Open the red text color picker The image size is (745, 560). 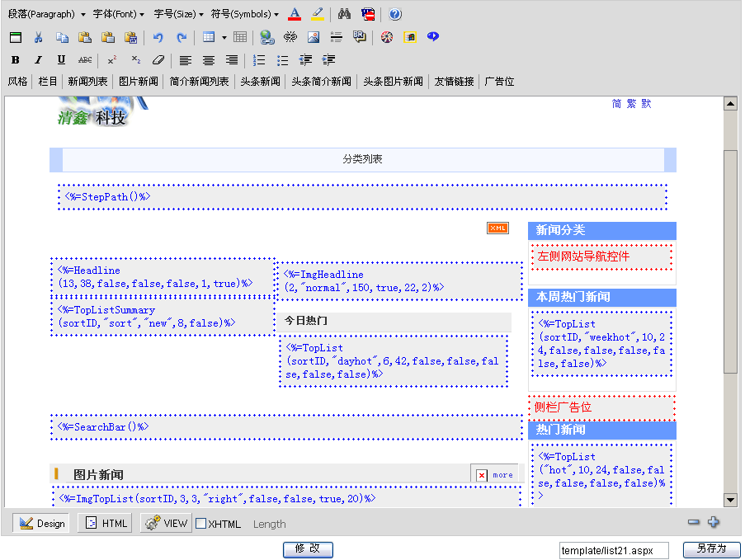click(x=295, y=14)
